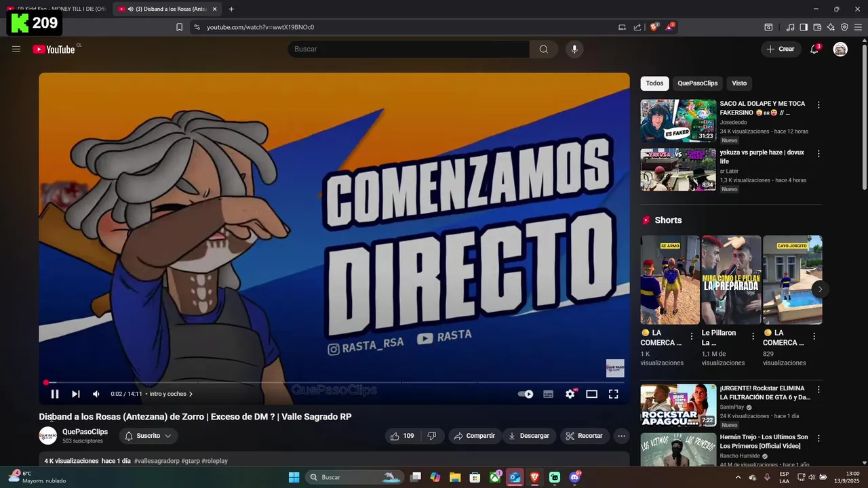The height and width of the screenshot is (488, 868).
Task: Create a clip with Recortar
Action: click(x=584, y=436)
